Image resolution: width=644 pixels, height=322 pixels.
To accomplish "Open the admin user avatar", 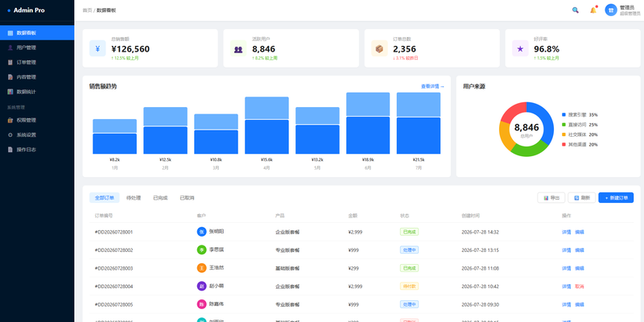I will (x=611, y=10).
